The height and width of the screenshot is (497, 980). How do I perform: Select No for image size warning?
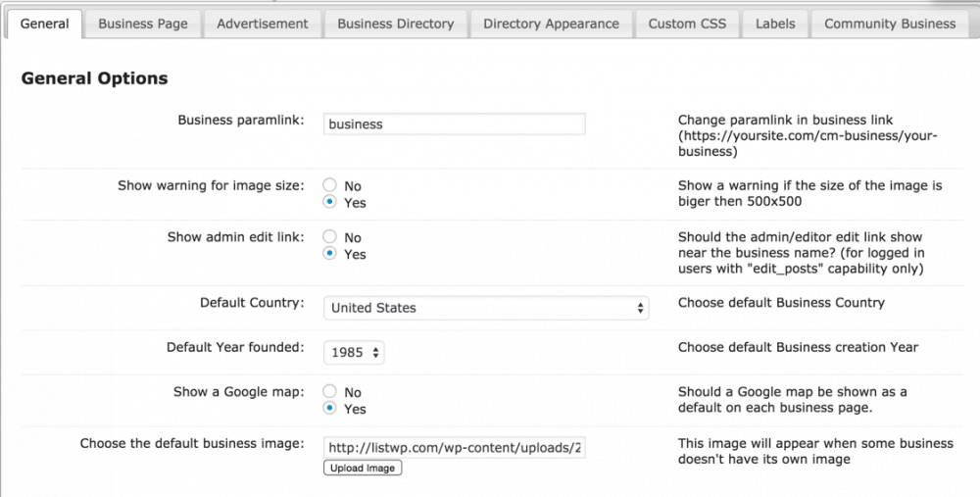(330, 185)
